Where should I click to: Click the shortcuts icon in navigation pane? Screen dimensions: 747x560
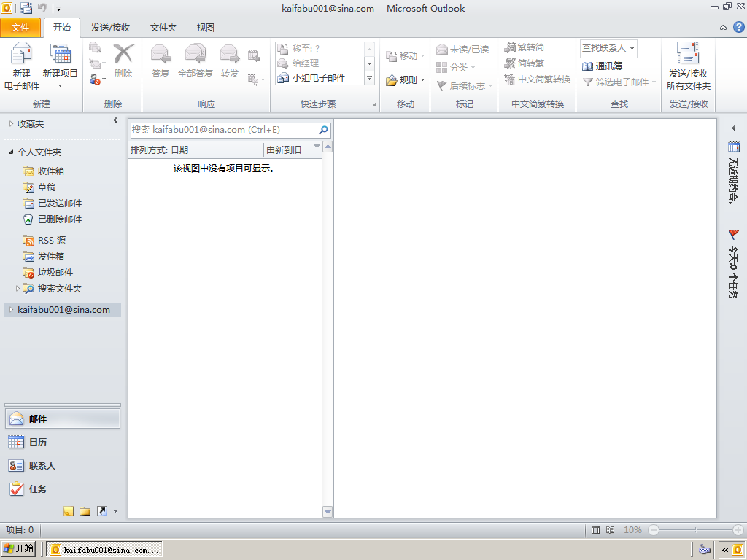(x=102, y=511)
